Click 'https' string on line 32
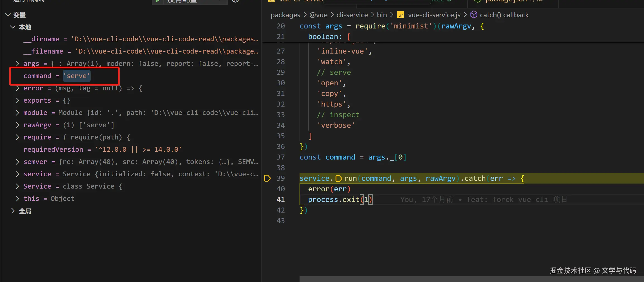The width and height of the screenshot is (644, 282). pyautogui.click(x=332, y=104)
